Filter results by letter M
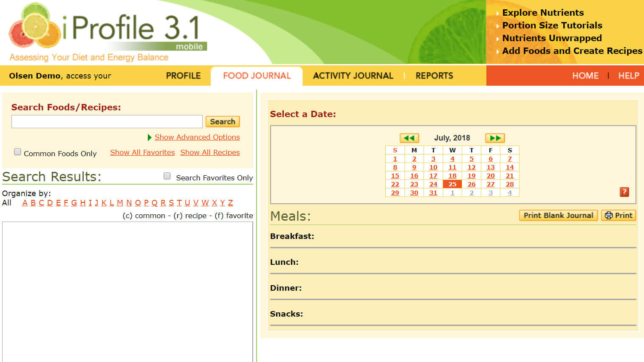This screenshot has width=644, height=362. coord(120,203)
